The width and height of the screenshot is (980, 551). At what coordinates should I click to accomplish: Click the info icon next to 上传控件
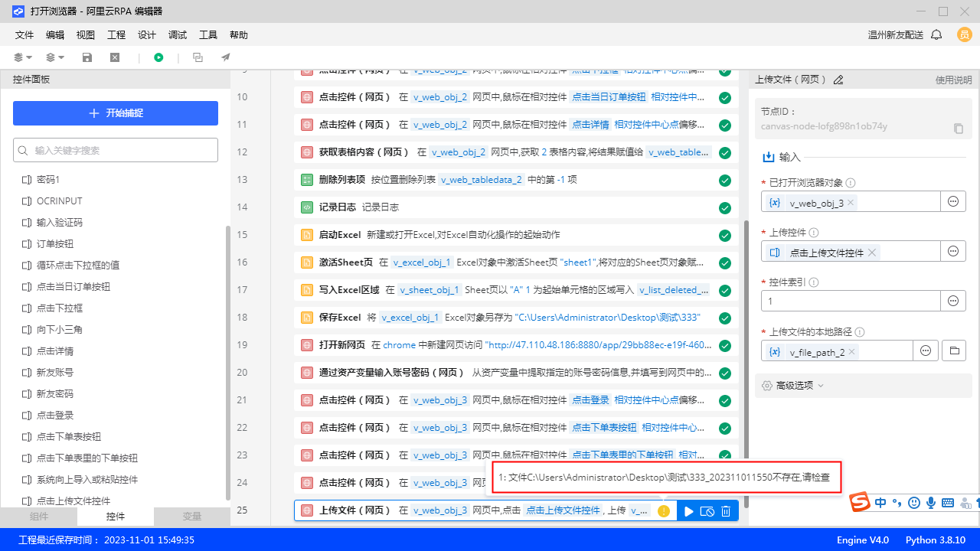click(x=814, y=233)
